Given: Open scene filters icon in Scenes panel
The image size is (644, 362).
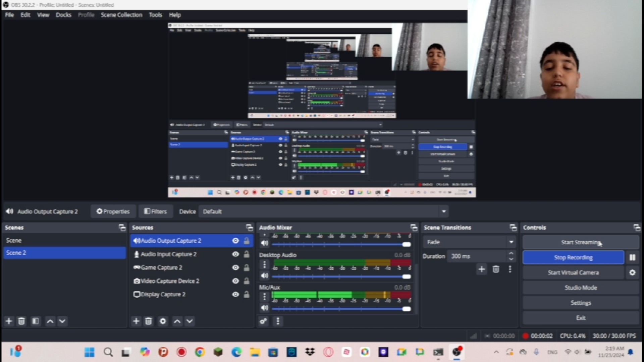Looking at the screenshot, I should click(x=36, y=321).
